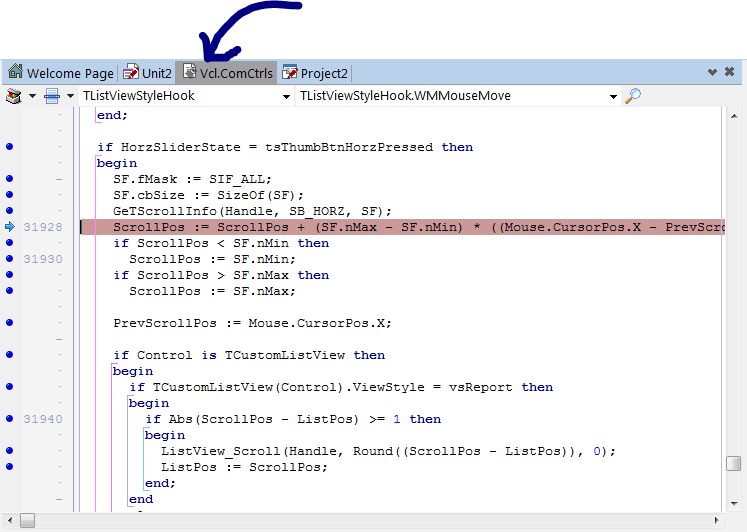Click the class navigation toolbar icon
Image resolution: width=747 pixels, height=532 pixels.
click(x=14, y=96)
